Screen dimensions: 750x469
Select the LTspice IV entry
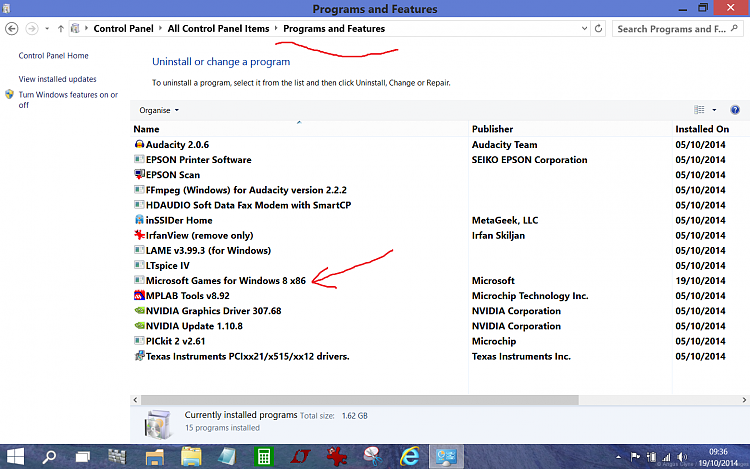pos(167,265)
